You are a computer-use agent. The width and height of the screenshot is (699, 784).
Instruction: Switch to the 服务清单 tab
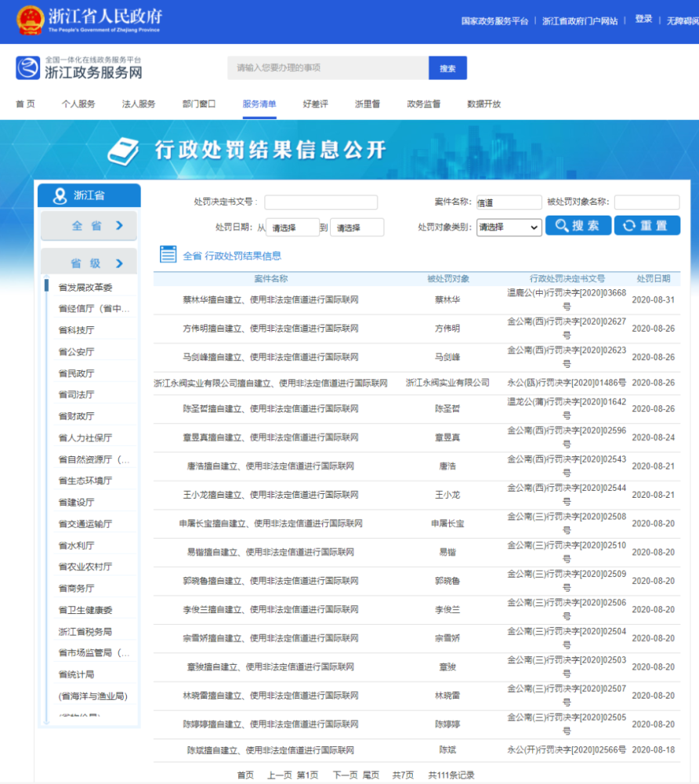click(x=259, y=104)
